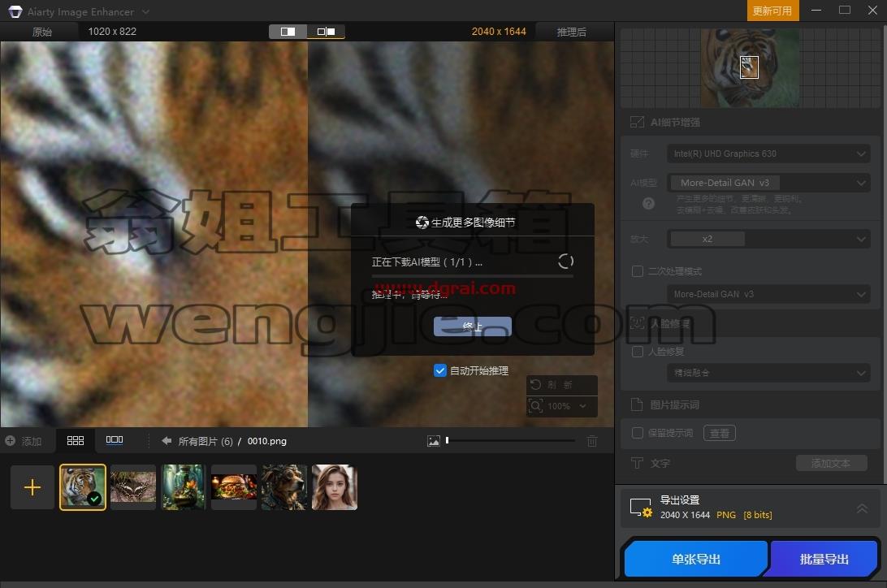887x588 pixels.
Task: Click the 批量导出 batch export button
Action: 824,559
